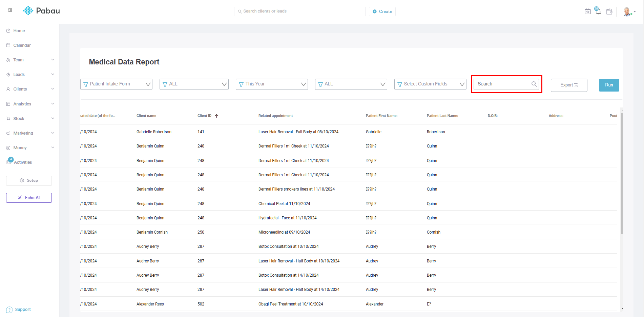Launch Echo Ai button
The image size is (644, 317).
click(29, 198)
